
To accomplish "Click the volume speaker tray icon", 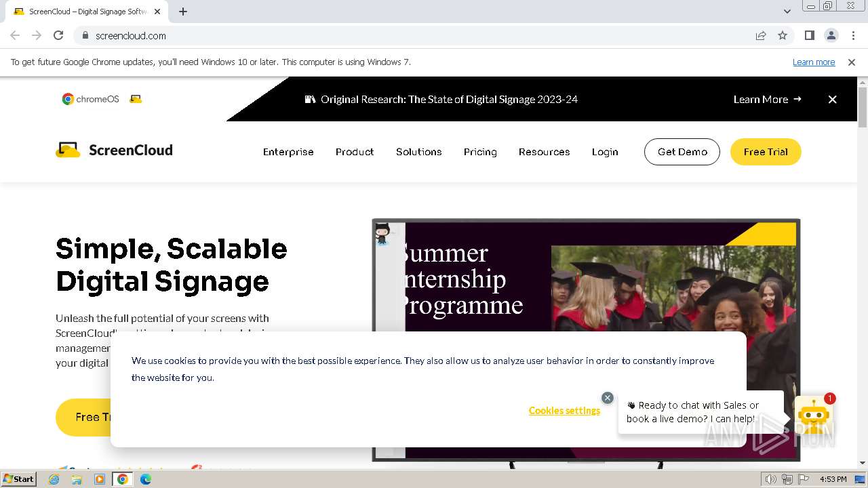I will tap(771, 479).
